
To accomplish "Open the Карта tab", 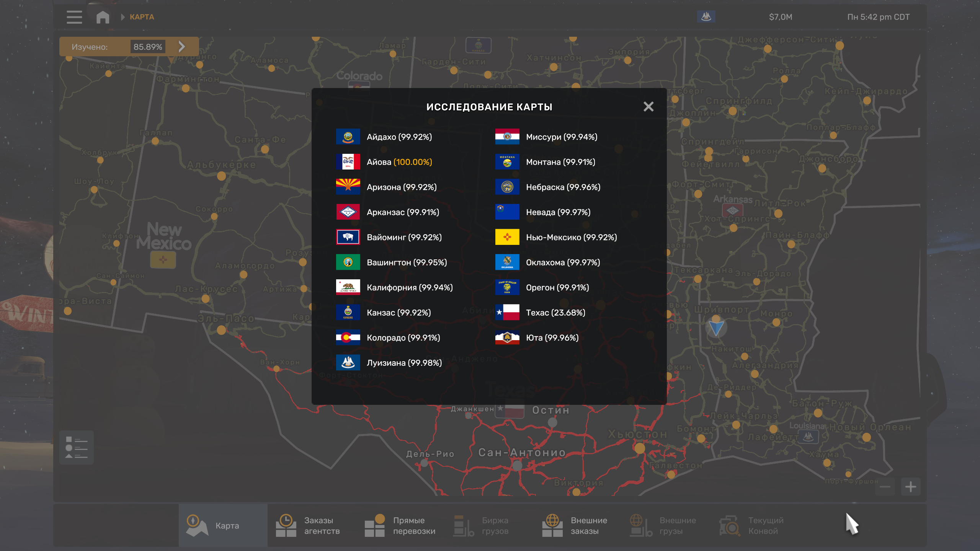I will point(223,525).
